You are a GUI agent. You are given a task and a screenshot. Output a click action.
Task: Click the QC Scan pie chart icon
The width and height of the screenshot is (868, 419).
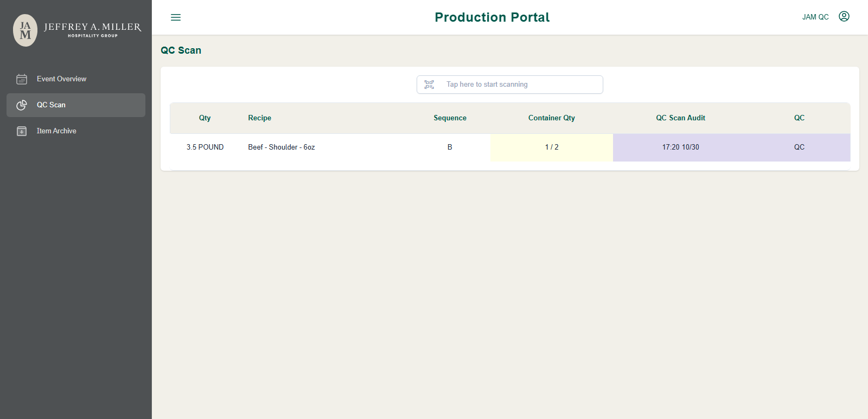(x=22, y=105)
